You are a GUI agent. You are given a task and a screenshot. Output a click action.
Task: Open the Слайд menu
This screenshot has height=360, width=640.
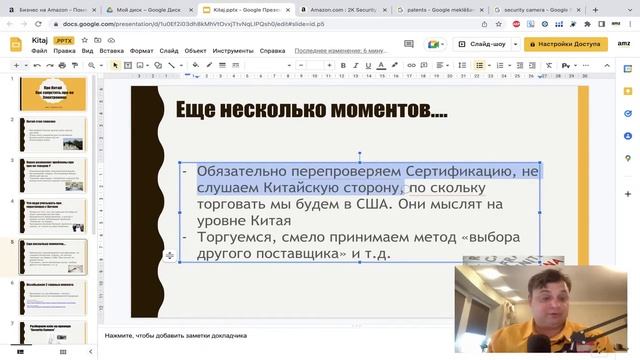[169, 51]
